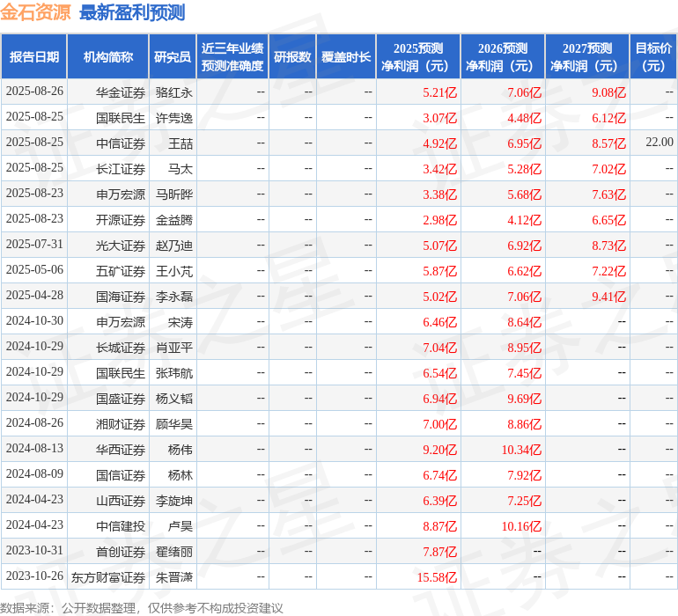678x616 pixels.
Task: Click 2.98亿 profit value
Action: tap(439, 220)
